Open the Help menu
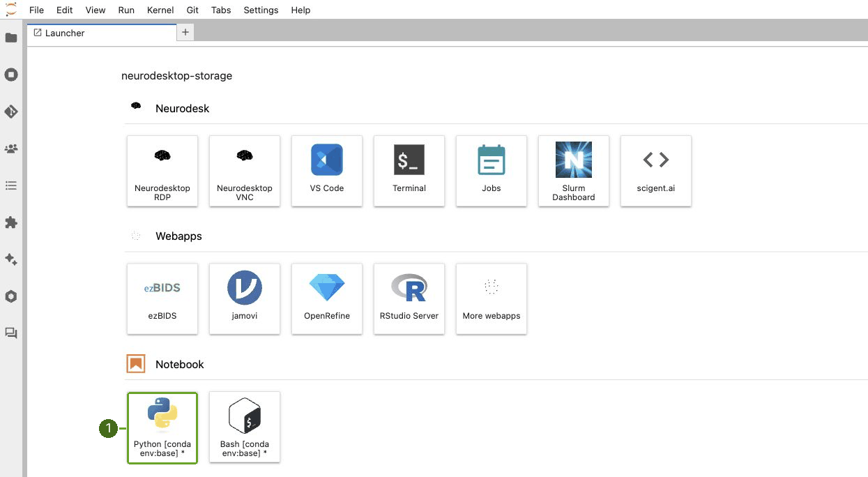This screenshot has height=477, width=868. 300,10
